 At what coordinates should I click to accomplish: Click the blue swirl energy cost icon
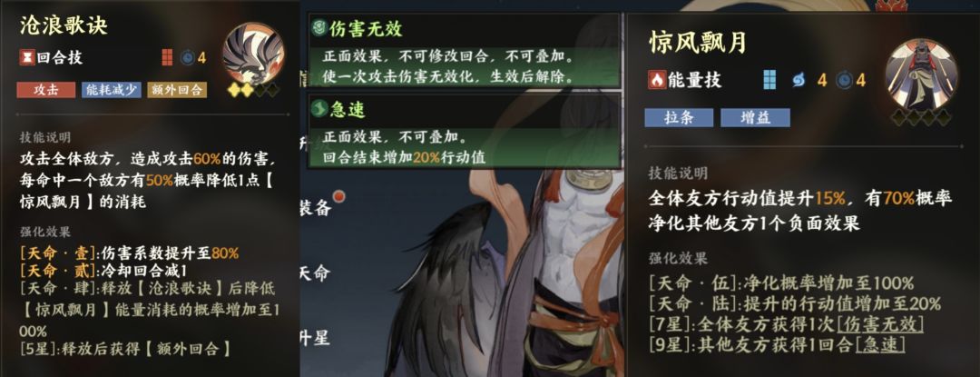[x=799, y=80]
